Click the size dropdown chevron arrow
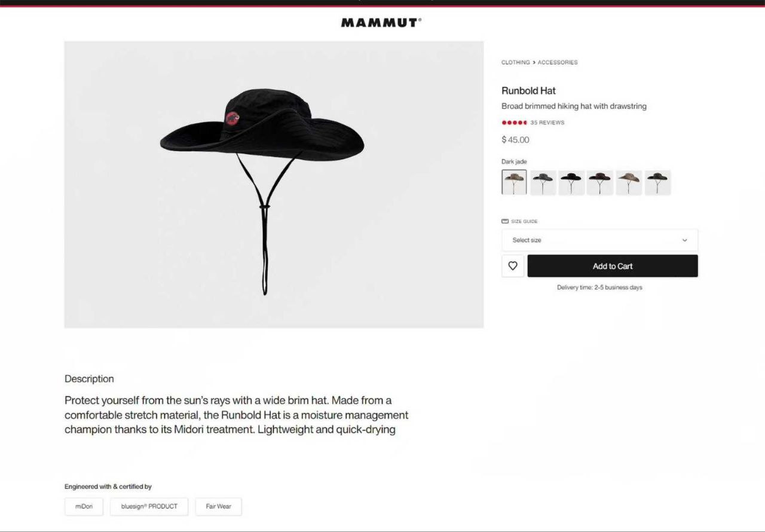 click(685, 240)
